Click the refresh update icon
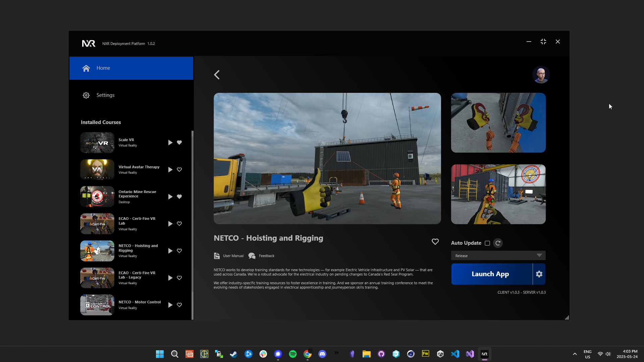This screenshot has height=362, width=644. click(x=498, y=243)
